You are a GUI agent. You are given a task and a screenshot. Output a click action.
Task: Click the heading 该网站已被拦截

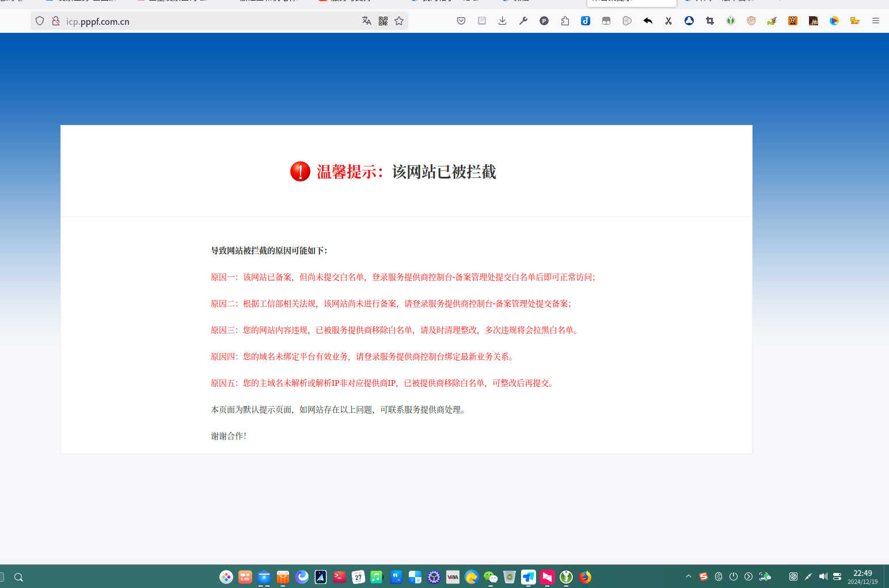(444, 172)
